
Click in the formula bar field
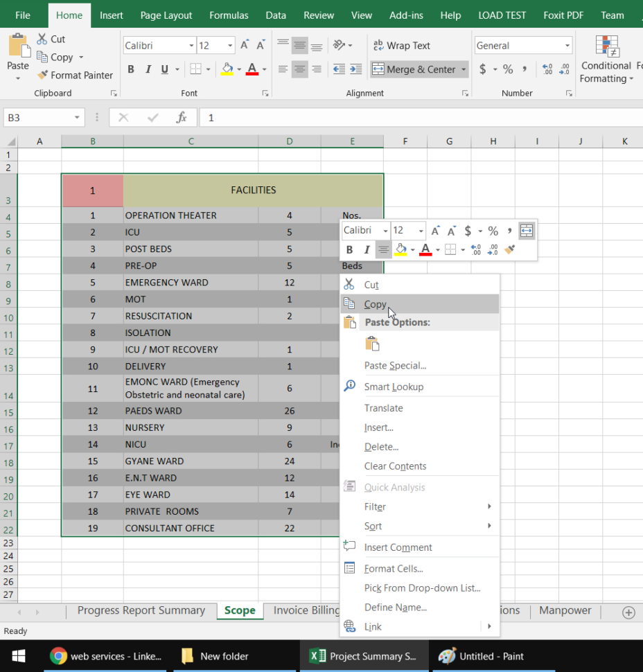point(421,118)
